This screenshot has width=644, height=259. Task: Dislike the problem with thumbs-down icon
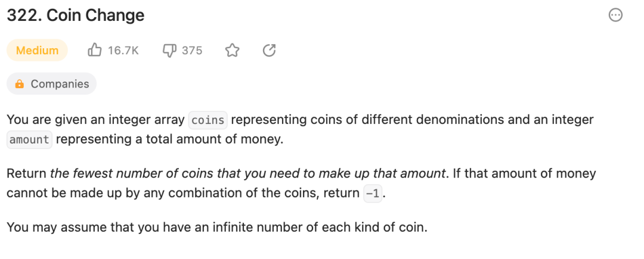click(169, 51)
